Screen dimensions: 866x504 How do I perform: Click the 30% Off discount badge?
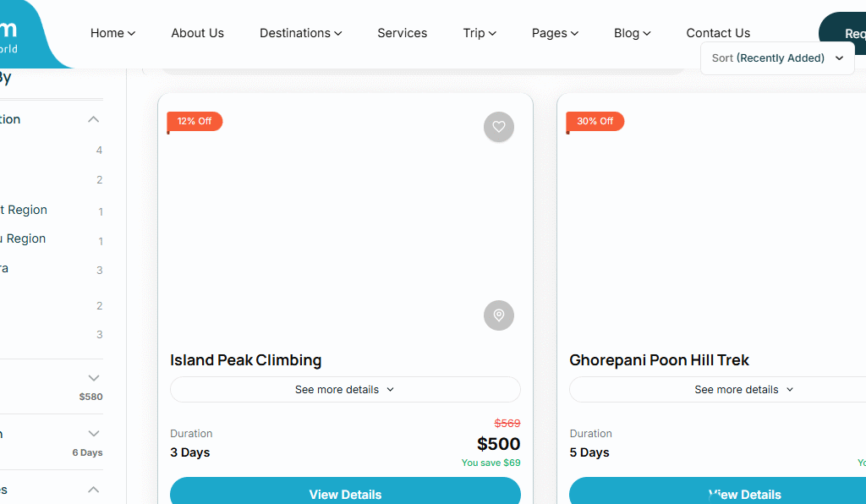[595, 121]
